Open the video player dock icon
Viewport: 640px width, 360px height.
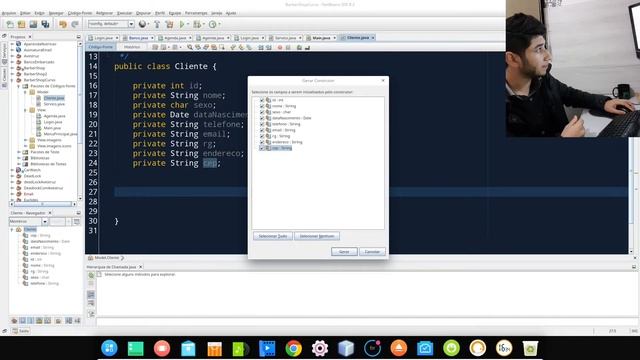click(x=267, y=349)
